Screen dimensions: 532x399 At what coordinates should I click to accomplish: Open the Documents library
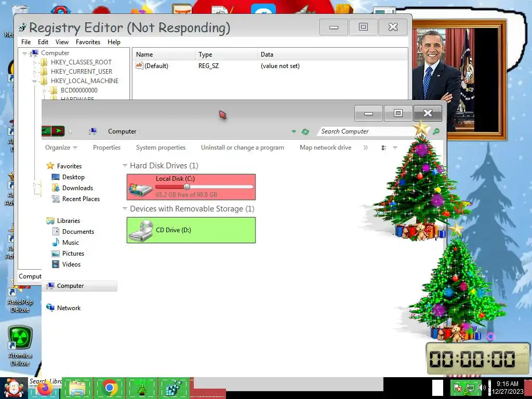(x=78, y=232)
